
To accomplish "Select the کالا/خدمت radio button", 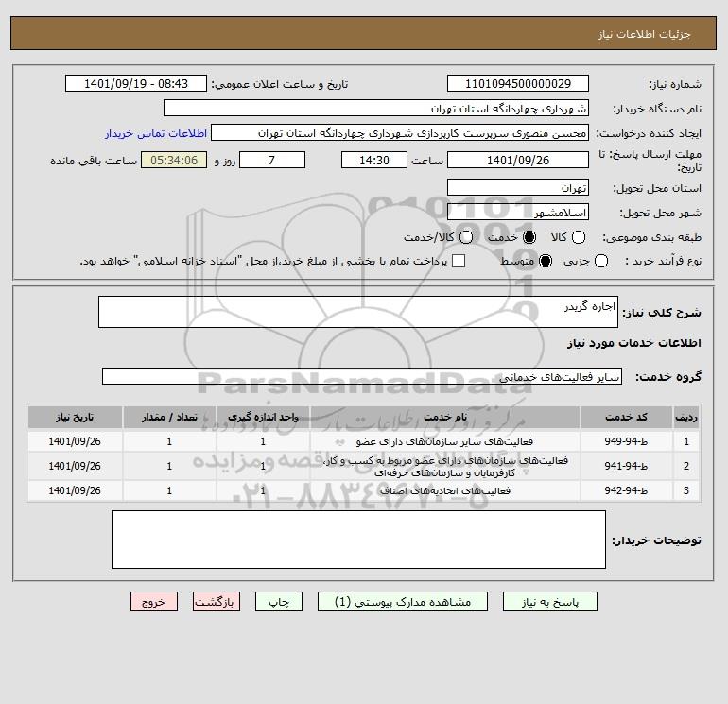I will 466,237.
